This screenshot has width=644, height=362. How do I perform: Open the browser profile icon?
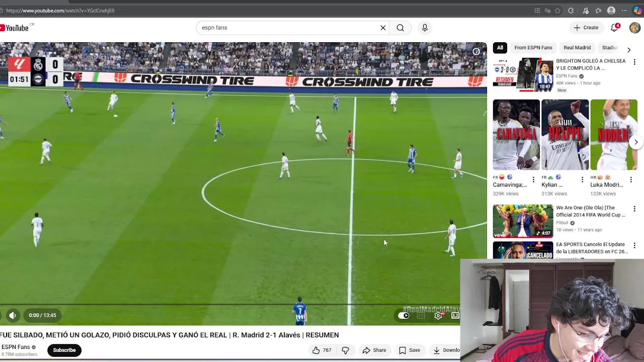611,11
